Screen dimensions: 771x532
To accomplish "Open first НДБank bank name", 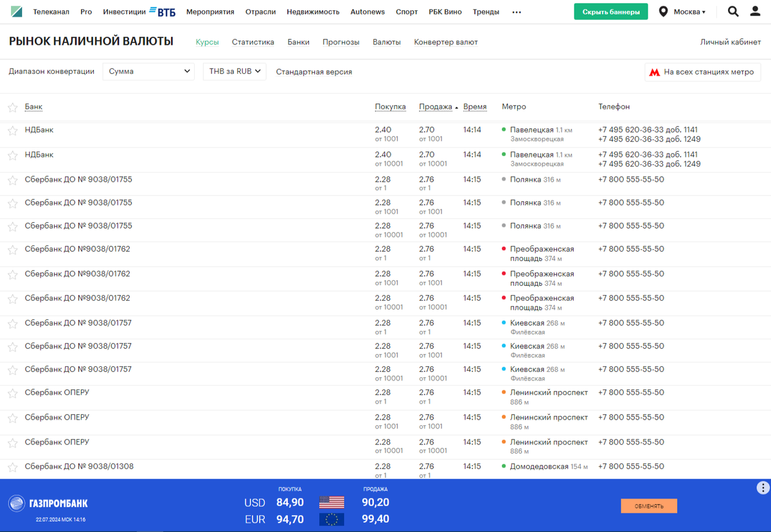I will 39,130.
